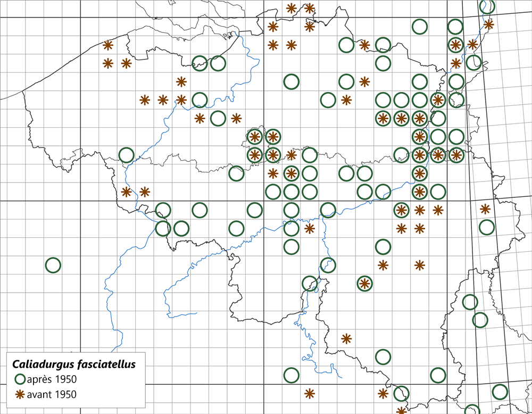Screen dimensions: 532x414
Task: Click the green circle symbol in the legend
Action: 20,379
